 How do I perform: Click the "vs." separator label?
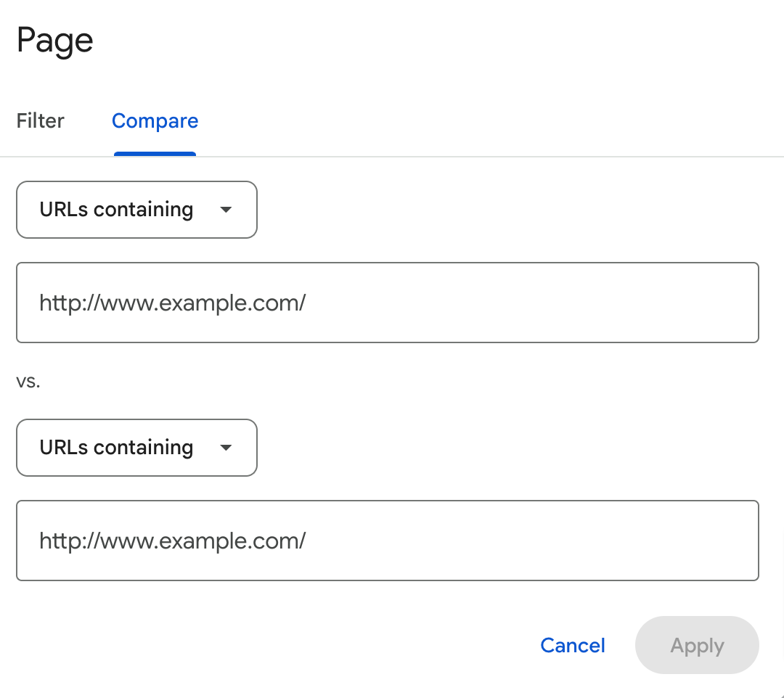click(28, 382)
